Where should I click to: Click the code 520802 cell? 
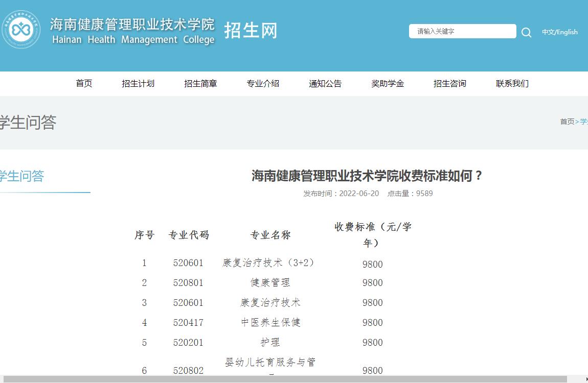pos(188,370)
